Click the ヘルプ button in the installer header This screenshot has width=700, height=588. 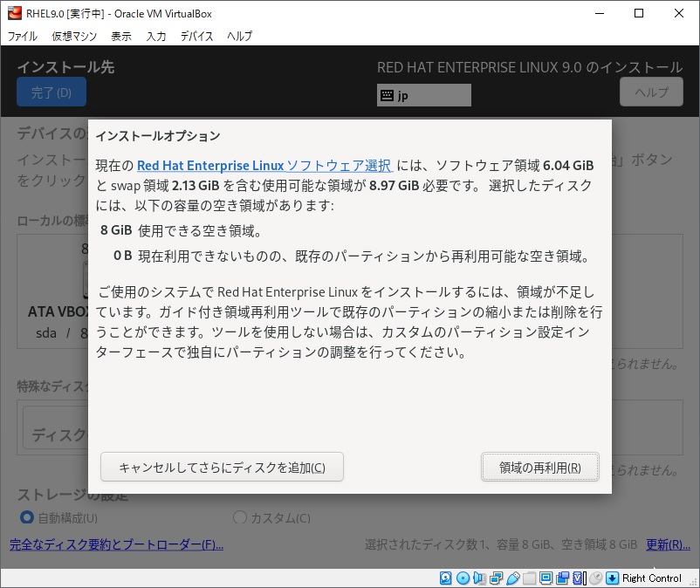click(651, 92)
